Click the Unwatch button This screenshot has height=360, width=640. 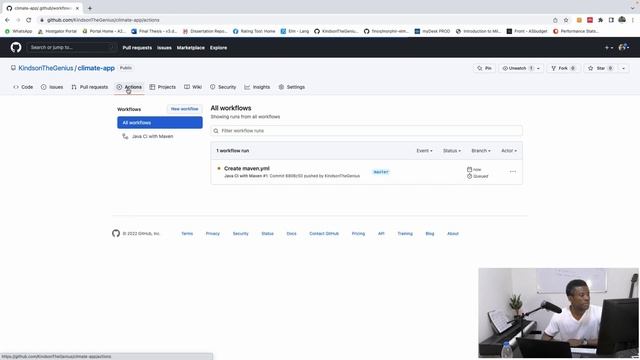517,68
